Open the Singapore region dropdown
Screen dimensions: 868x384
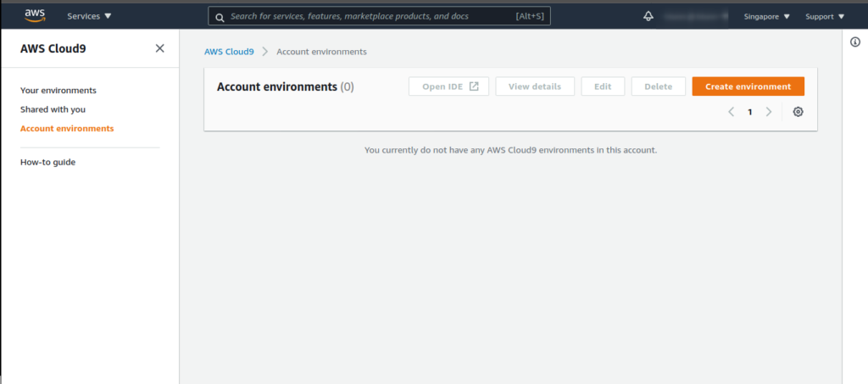click(766, 17)
